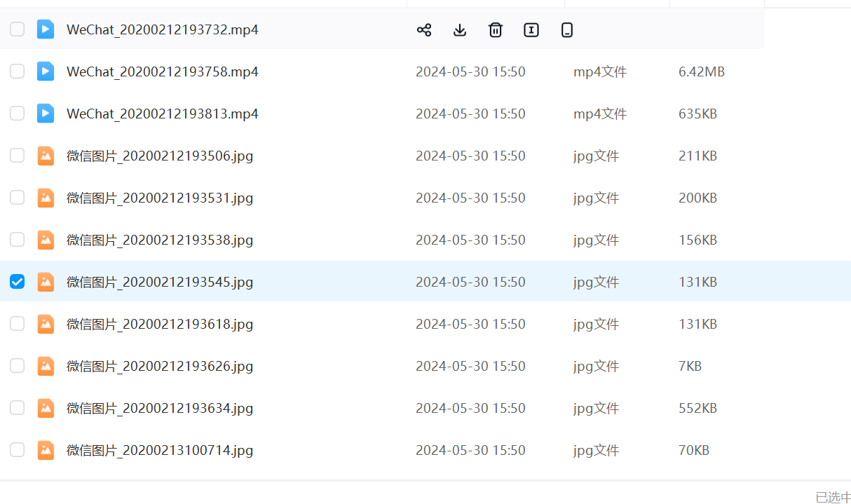Open the file name 微信图片_20200212193538.jpg
Screen dimensions: 851x504
(160, 240)
